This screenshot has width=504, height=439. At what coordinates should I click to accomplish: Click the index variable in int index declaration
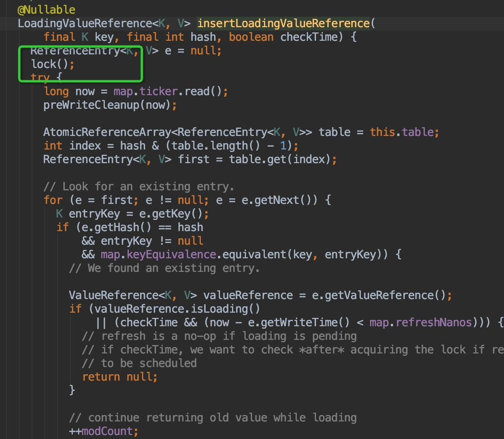point(85,146)
